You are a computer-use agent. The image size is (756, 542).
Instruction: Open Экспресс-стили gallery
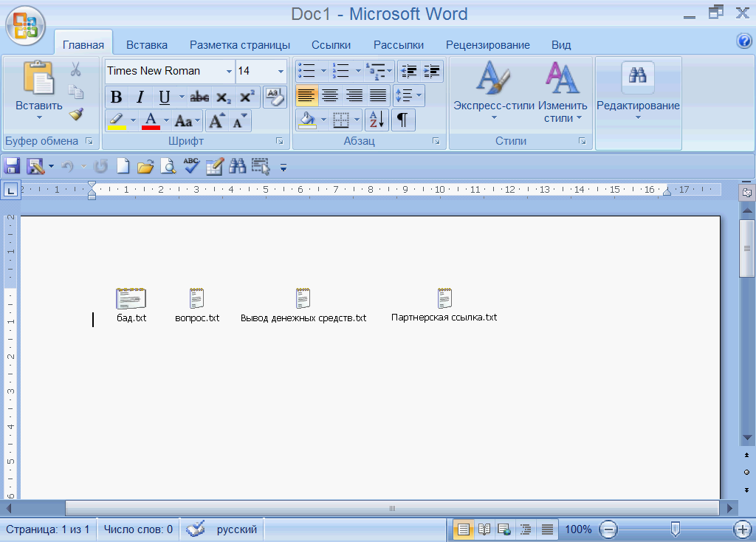point(494,92)
